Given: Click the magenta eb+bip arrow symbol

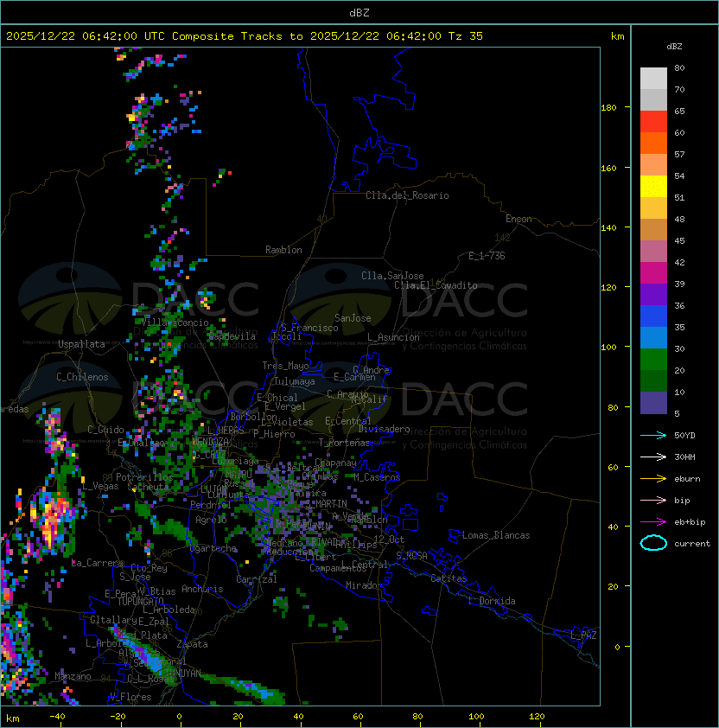Looking at the screenshot, I should click(x=653, y=522).
